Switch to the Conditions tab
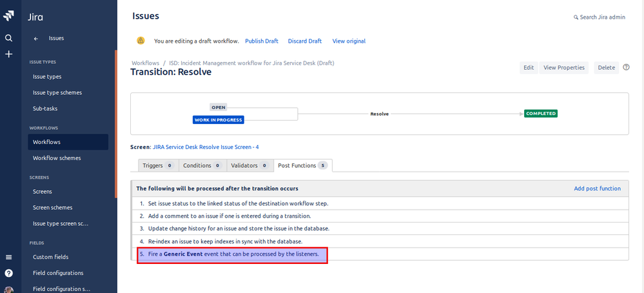Viewport: 644px width, 293px height. [202, 166]
